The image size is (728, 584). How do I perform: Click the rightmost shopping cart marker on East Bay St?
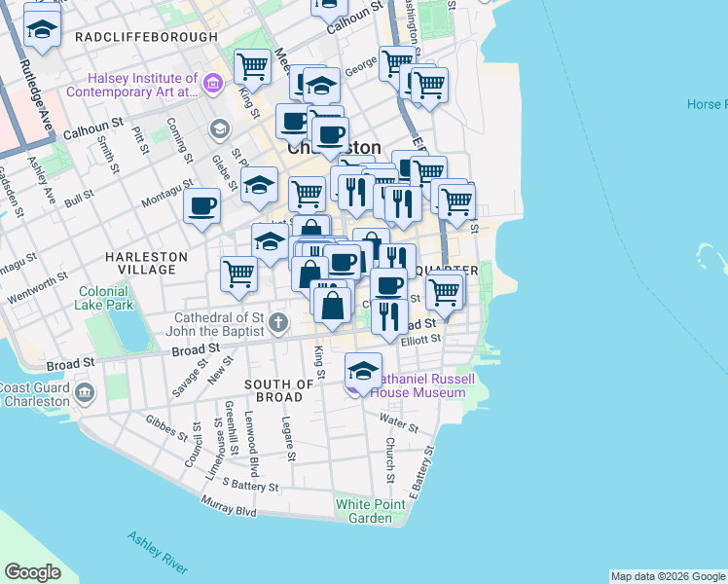pyautogui.click(x=456, y=202)
